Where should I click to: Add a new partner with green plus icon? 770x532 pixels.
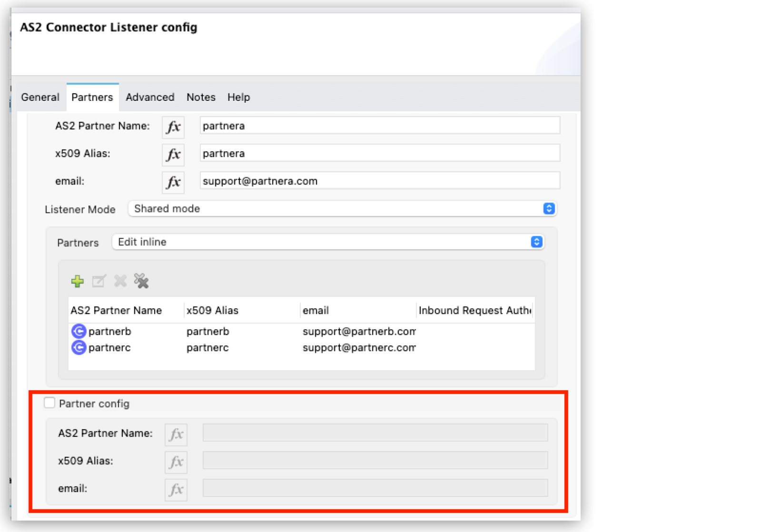point(78,281)
